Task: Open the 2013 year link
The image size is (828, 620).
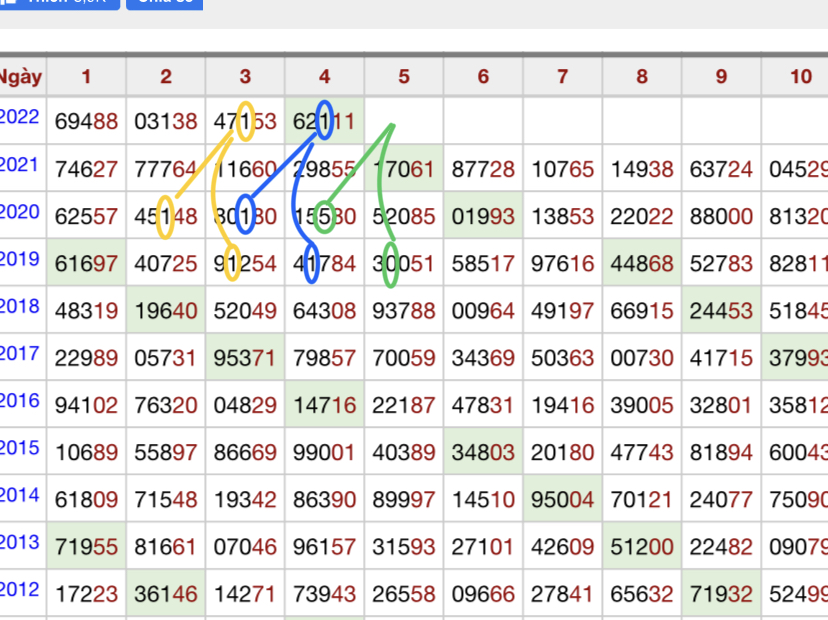Action: tap(20, 542)
